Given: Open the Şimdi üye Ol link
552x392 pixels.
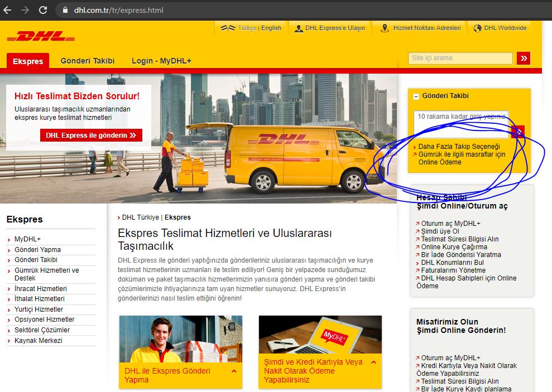Looking at the screenshot, I should click(440, 231).
